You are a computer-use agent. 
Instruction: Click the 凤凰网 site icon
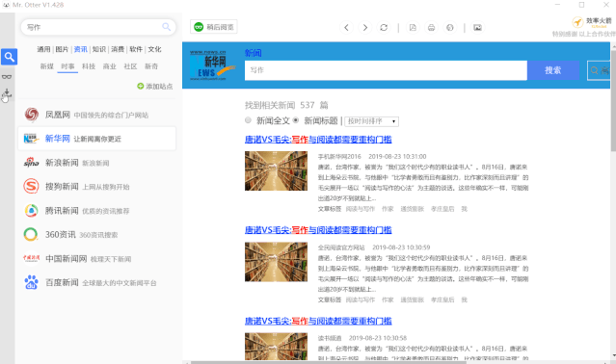32,115
